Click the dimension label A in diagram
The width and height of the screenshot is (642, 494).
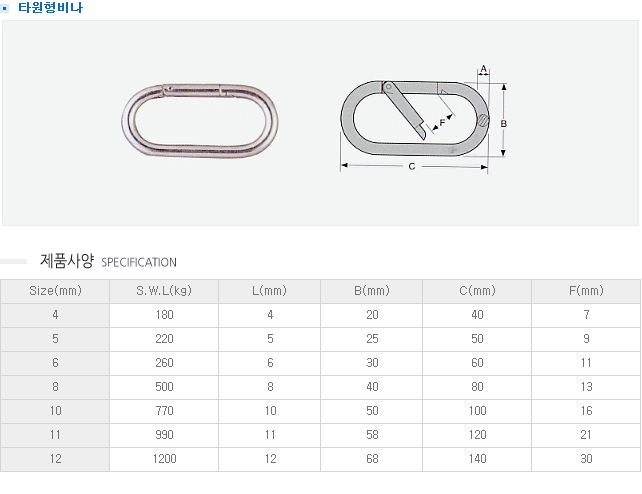[x=484, y=69]
